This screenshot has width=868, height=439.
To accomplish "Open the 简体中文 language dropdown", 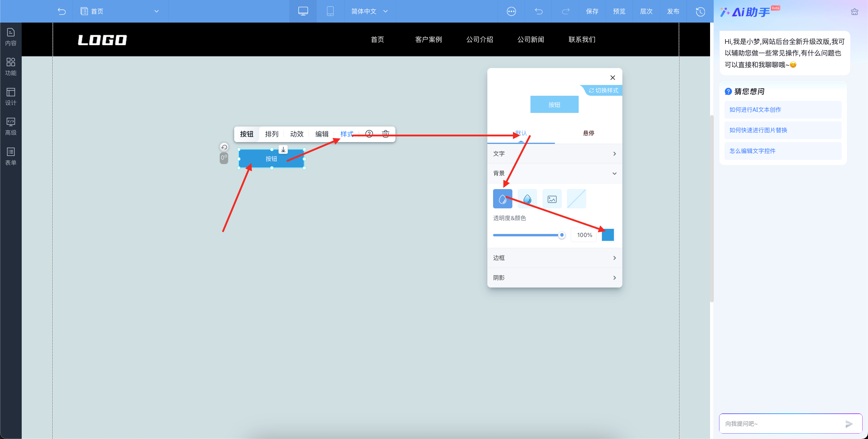I will click(x=370, y=11).
